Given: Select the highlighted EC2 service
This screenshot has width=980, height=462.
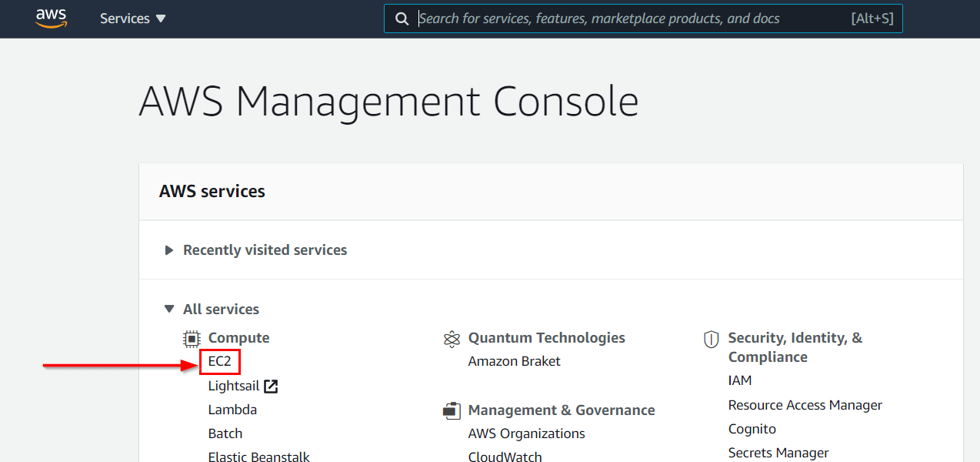Looking at the screenshot, I should [x=219, y=360].
